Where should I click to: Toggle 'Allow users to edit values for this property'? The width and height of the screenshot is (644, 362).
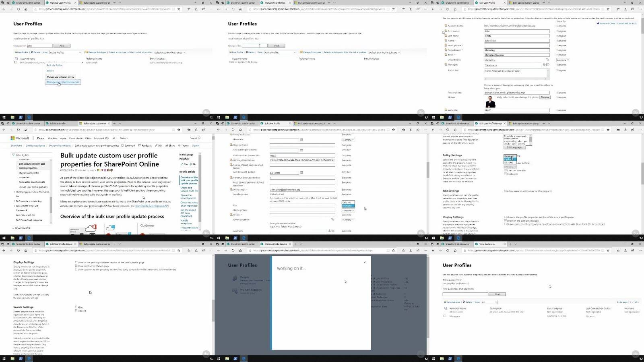pyautogui.click(x=506, y=191)
